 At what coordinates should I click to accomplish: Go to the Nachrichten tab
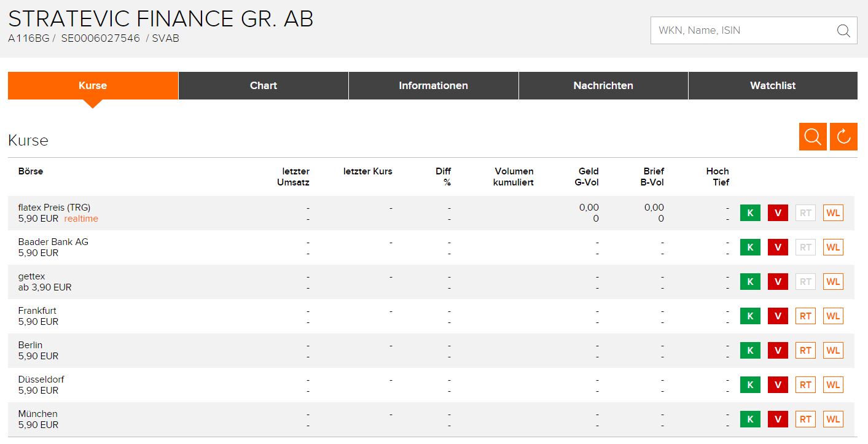point(603,85)
